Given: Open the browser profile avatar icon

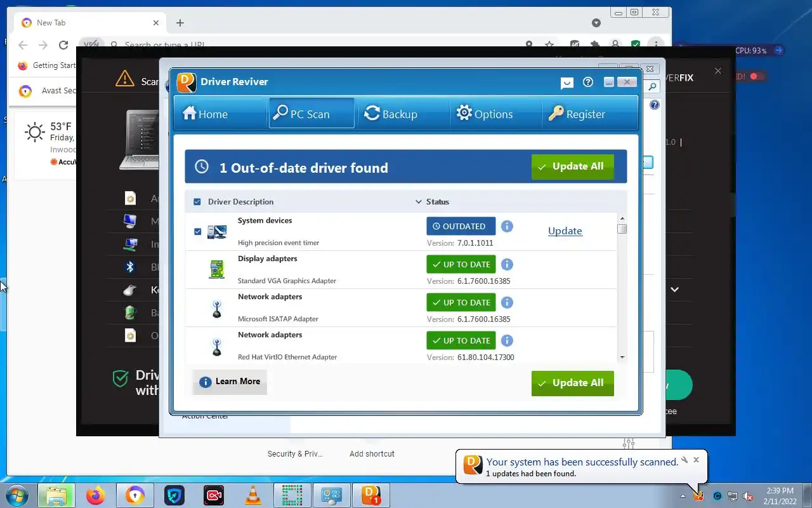Looking at the screenshot, I should (x=615, y=44).
